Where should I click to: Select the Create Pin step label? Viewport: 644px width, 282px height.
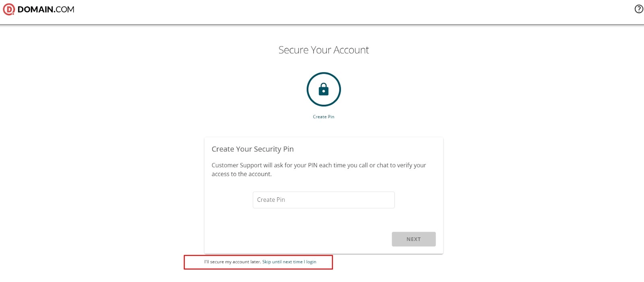click(x=324, y=117)
